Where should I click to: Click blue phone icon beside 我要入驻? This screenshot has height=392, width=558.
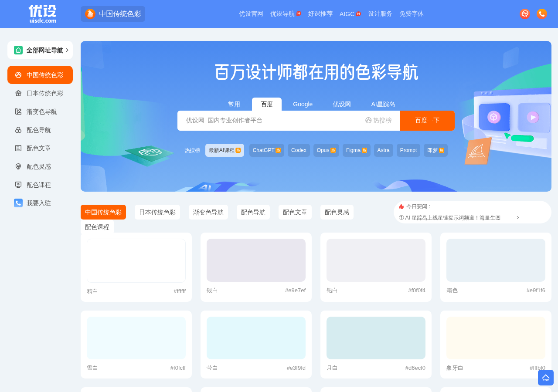[18, 203]
